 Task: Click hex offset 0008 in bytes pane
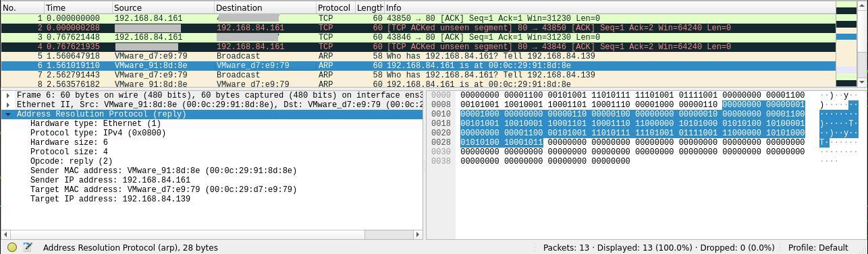tap(440, 105)
